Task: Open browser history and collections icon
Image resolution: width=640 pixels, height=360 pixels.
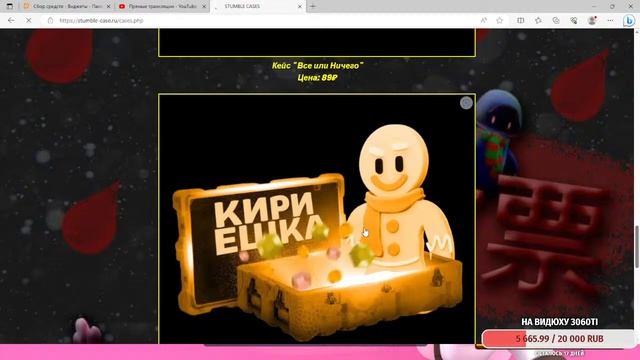Action: pos(556,20)
